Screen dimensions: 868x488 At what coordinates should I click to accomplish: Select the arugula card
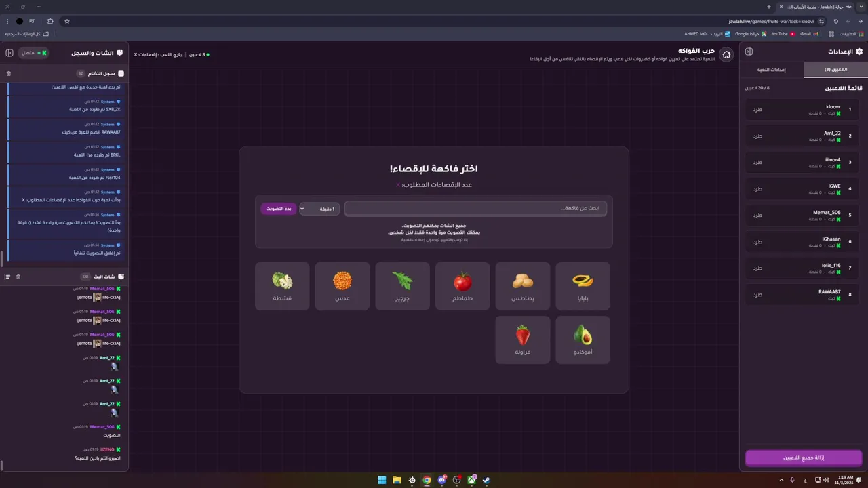pos(403,286)
